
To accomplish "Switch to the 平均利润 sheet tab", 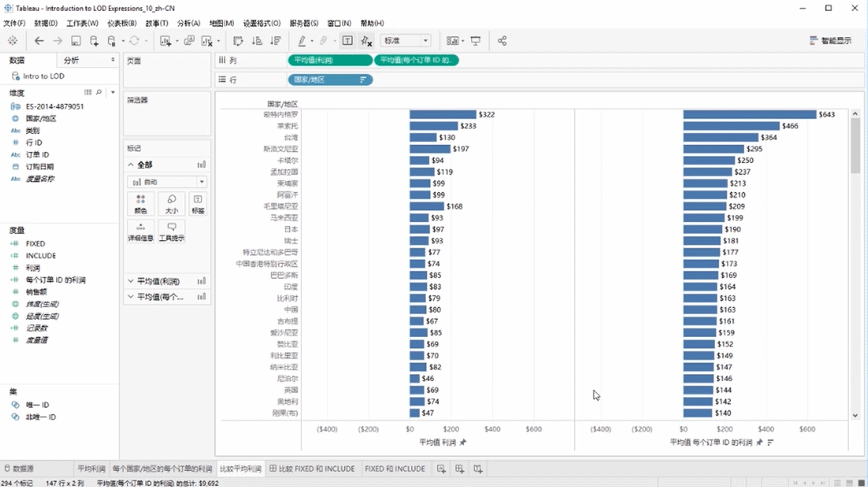I will pos(91,469).
